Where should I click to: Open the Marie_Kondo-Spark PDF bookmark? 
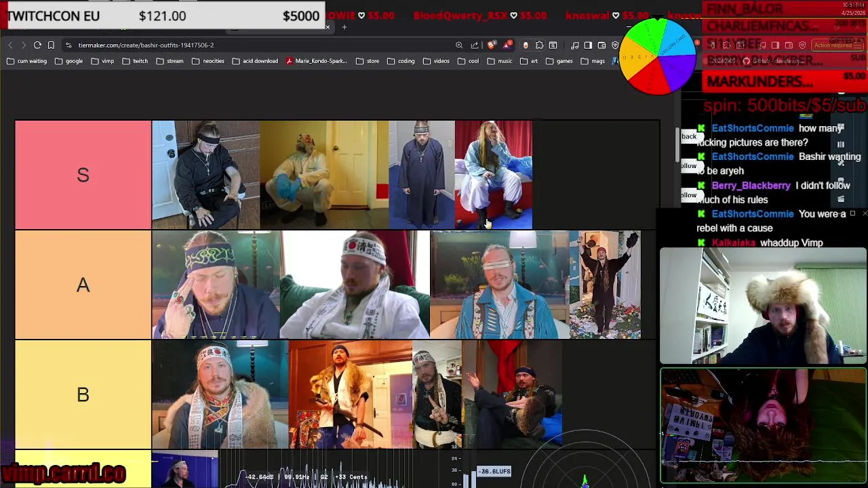click(317, 61)
